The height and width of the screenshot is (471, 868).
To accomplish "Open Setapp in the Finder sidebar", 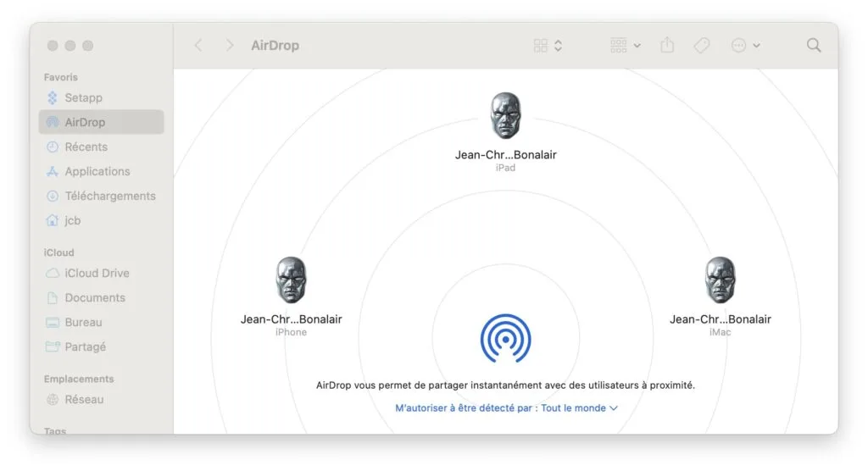I will click(x=102, y=98).
